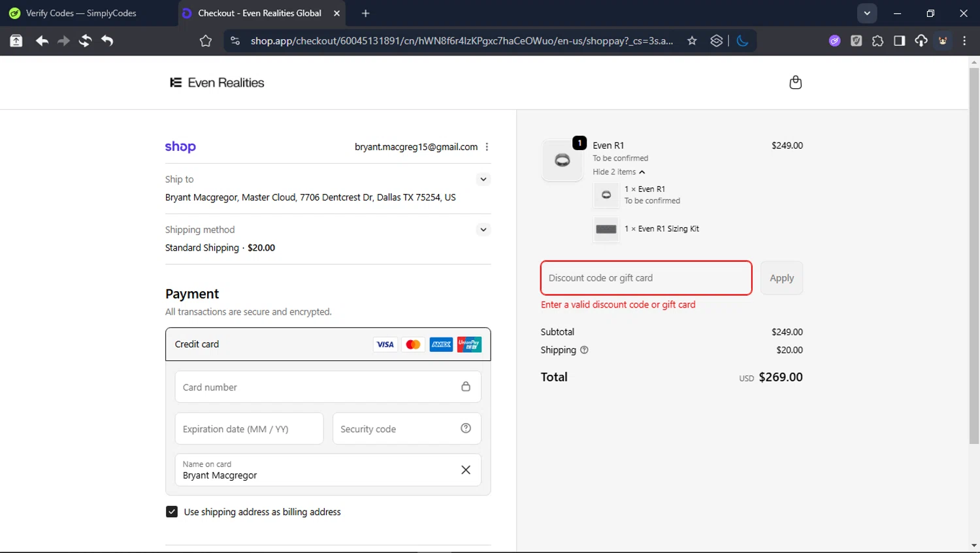
Task: Click the 1 × Even R1 item thumbnail
Action: 606,195
